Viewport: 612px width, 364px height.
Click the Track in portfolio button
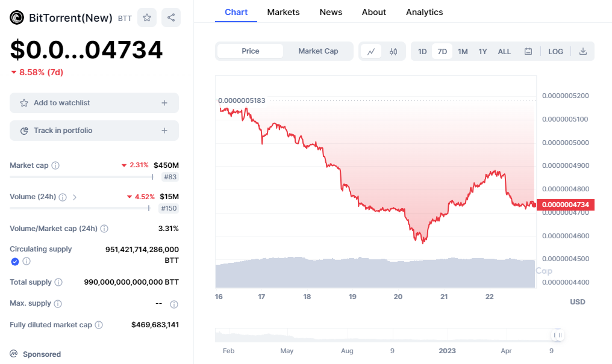pyautogui.click(x=94, y=131)
